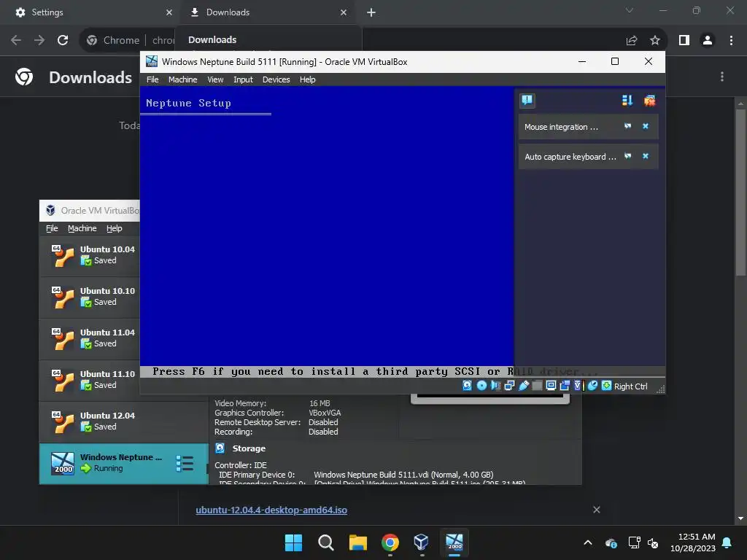Click the virtualization features V indicator
This screenshot has width=747, height=560.
(x=578, y=386)
